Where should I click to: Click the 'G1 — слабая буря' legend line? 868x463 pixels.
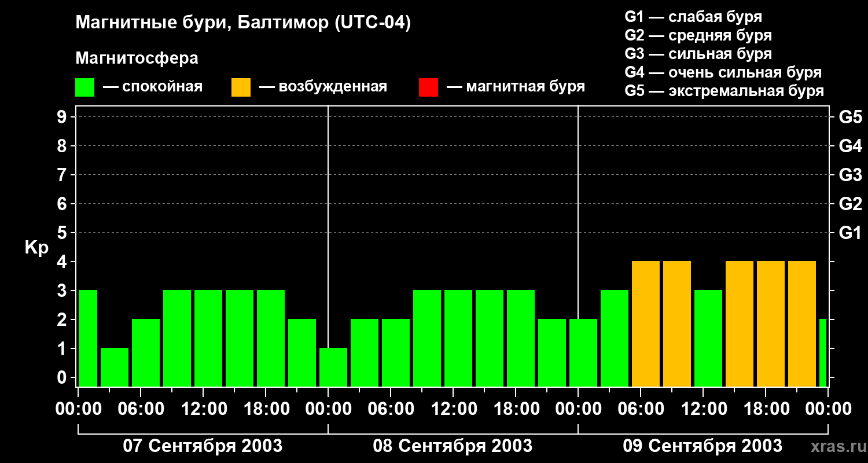point(693,17)
